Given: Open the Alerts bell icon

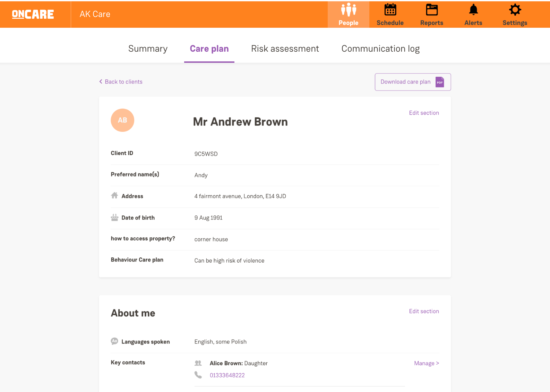Looking at the screenshot, I should click(473, 10).
